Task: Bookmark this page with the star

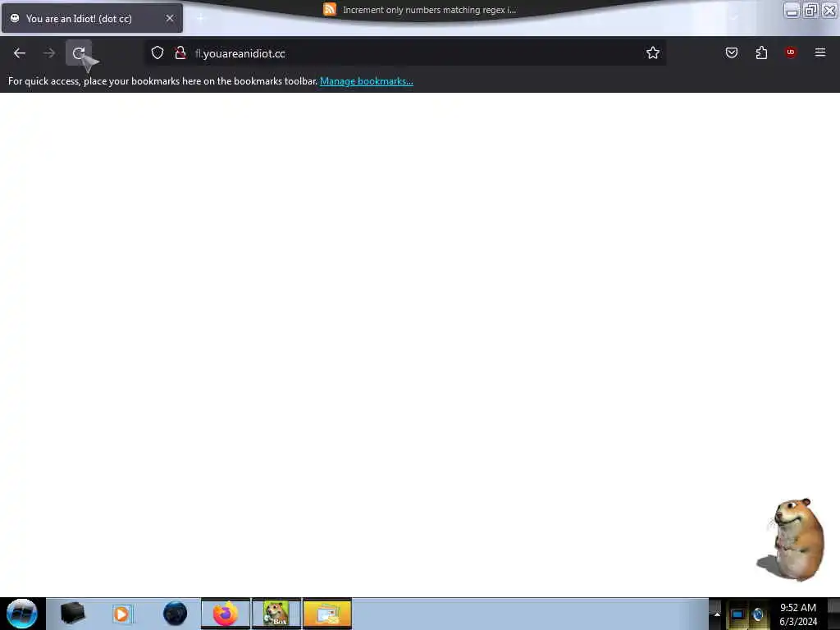Action: [x=652, y=53]
